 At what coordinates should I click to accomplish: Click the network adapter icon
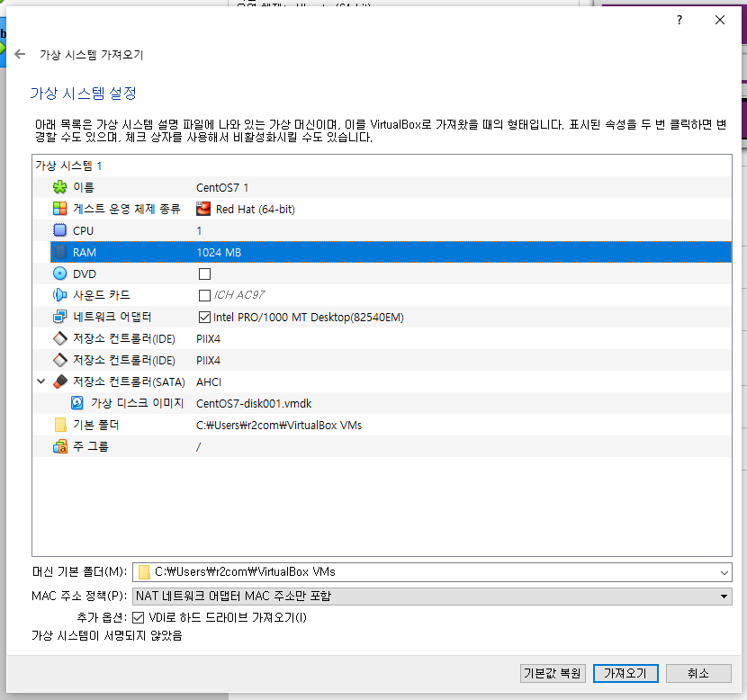60,317
